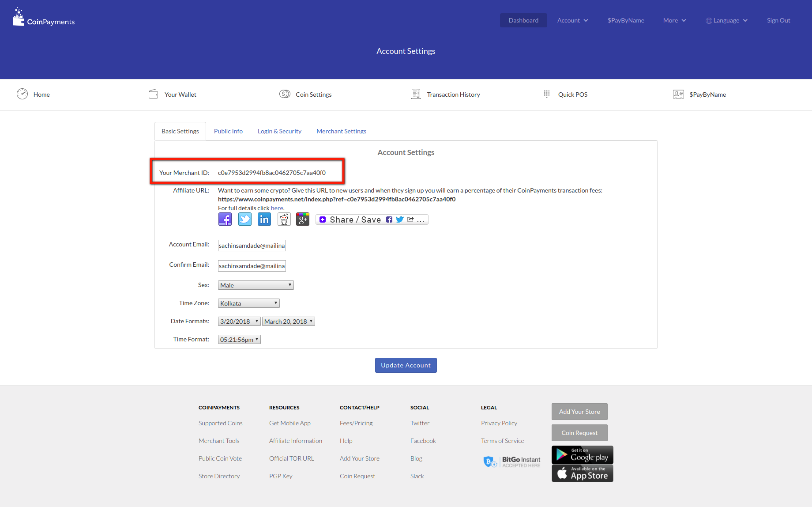Open the Apple App Store badge

pos(583,473)
